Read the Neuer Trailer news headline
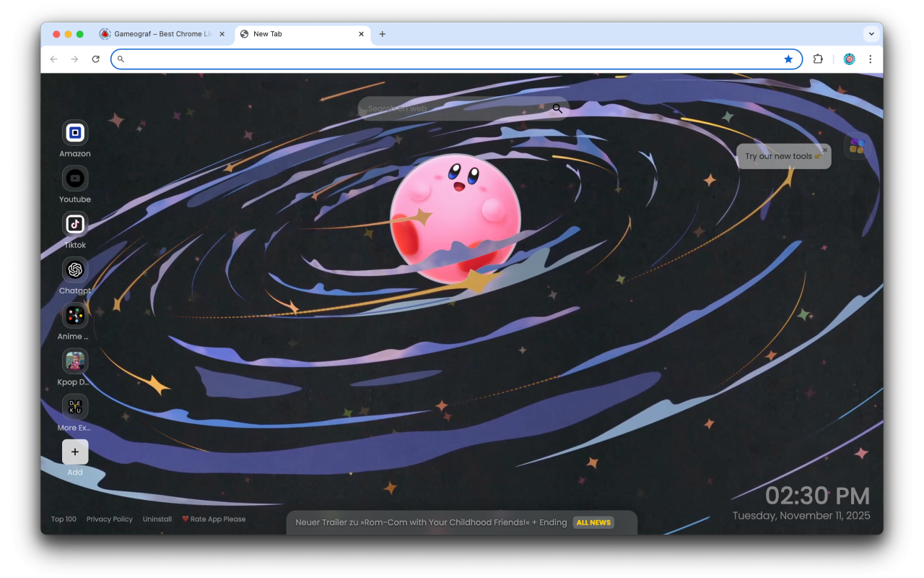The width and height of the screenshot is (924, 578). pos(431,522)
